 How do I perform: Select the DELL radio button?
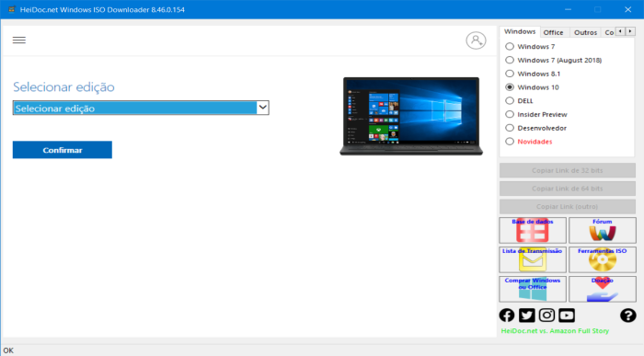(x=510, y=100)
